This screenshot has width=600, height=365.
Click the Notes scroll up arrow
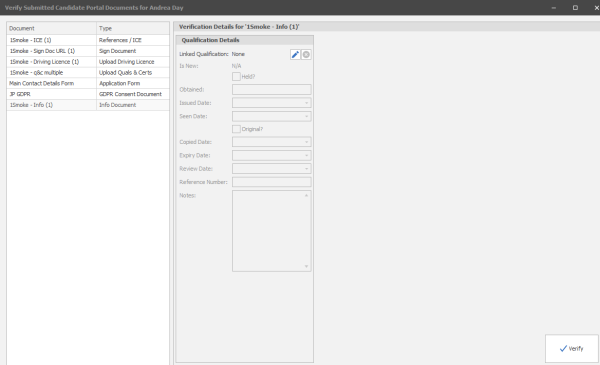click(x=307, y=196)
